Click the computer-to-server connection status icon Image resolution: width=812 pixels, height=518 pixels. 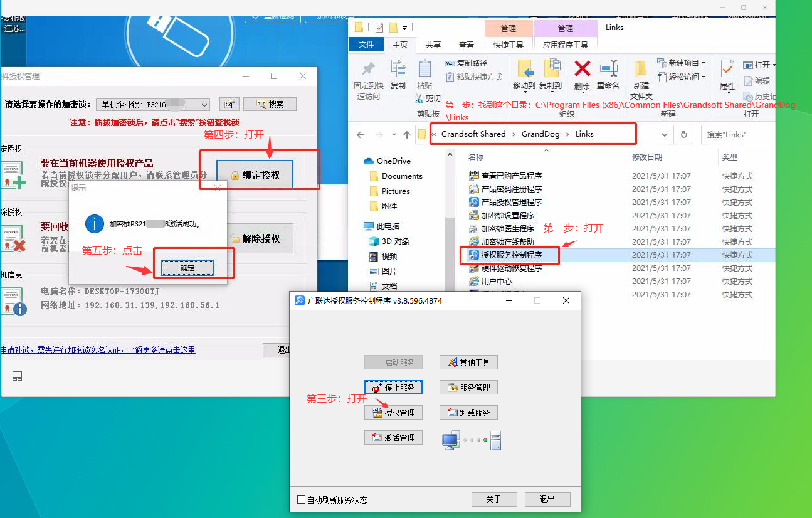click(x=472, y=440)
